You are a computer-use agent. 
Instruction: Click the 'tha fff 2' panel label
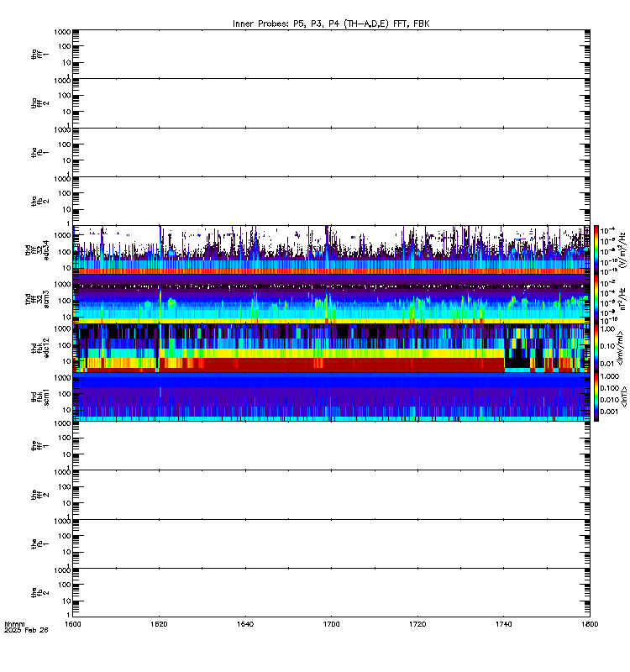tap(40, 102)
